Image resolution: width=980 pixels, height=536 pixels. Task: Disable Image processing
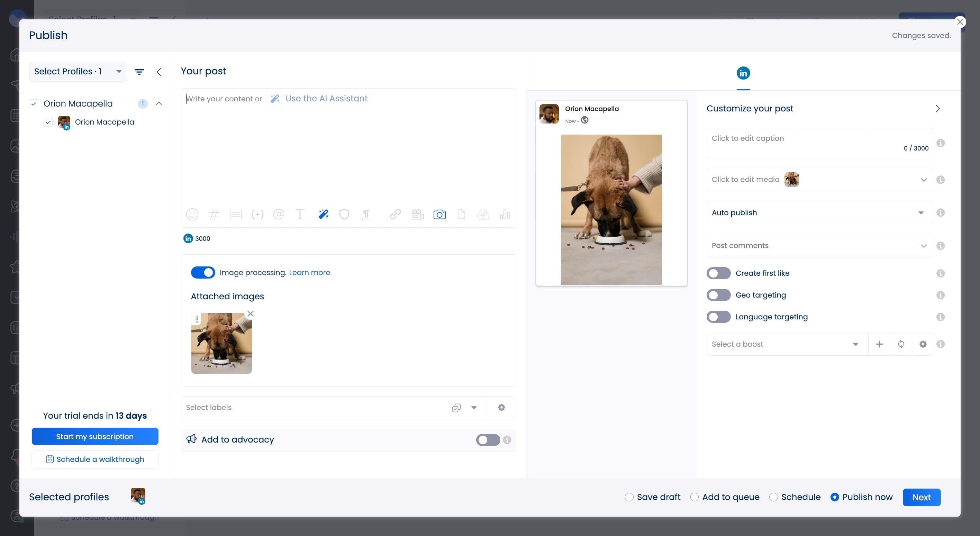click(203, 272)
